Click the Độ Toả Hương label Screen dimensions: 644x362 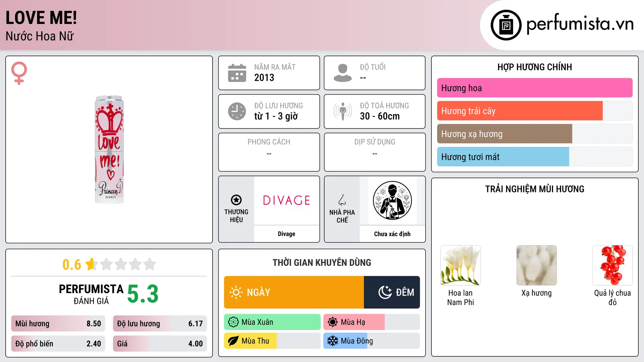(384, 106)
